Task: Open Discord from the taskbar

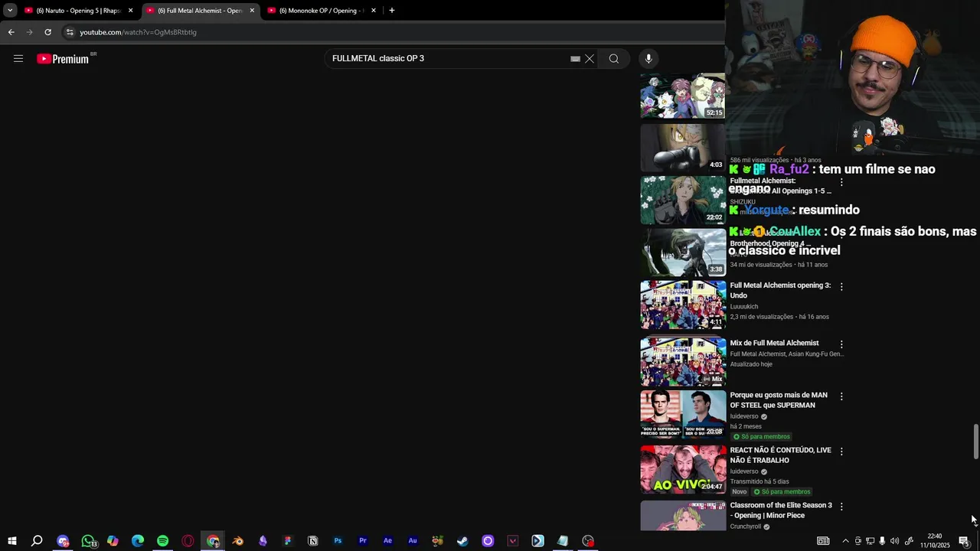Action: [x=63, y=541]
